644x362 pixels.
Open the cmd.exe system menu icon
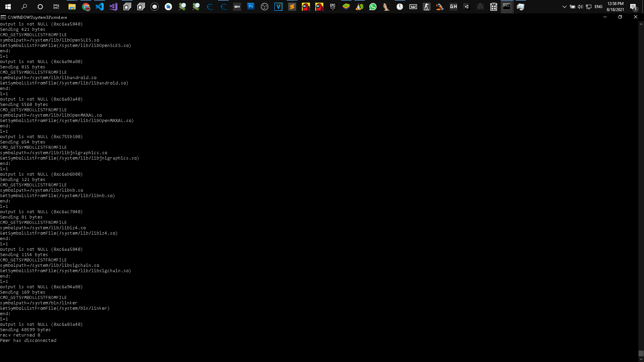click(3, 17)
